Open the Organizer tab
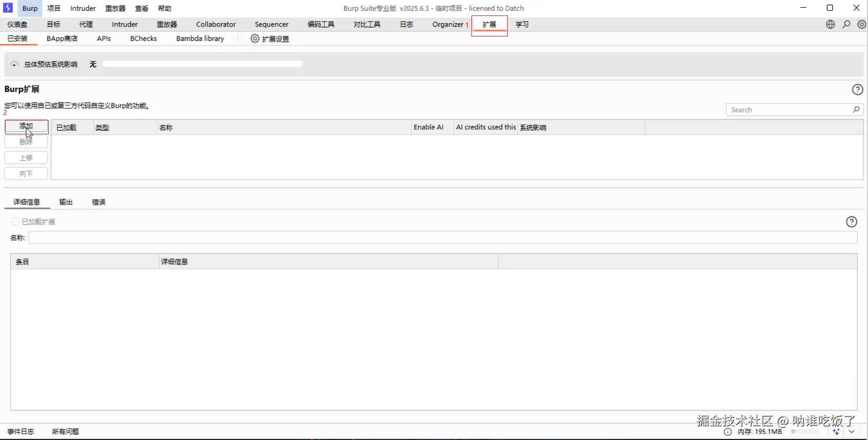This screenshot has height=440, width=868. tap(448, 24)
